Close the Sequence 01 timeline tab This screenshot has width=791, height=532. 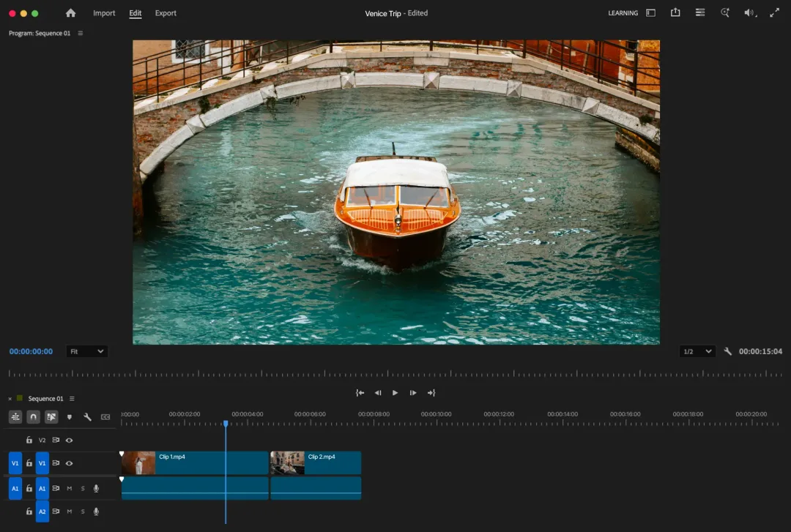(10, 399)
